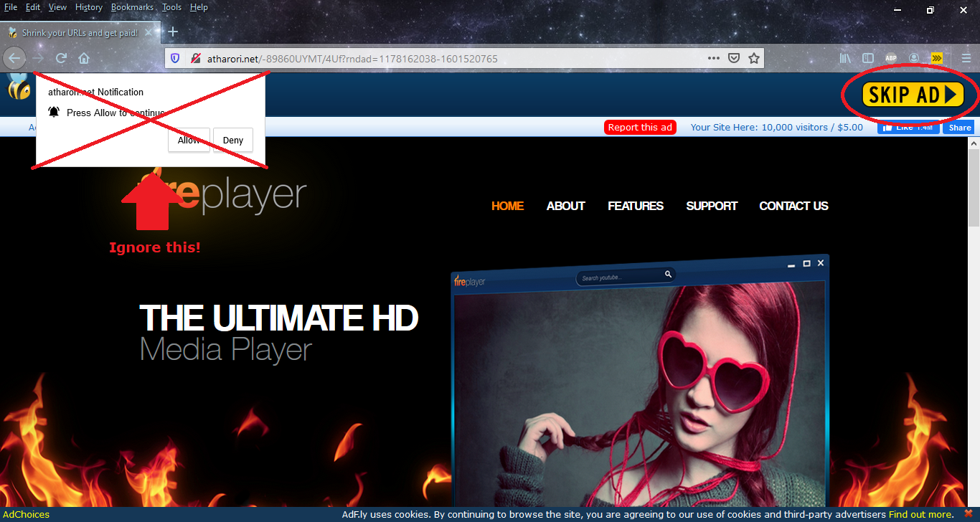980x522 pixels.
Task: Open CONTACT US in Fireplayer navigation
Action: point(793,206)
